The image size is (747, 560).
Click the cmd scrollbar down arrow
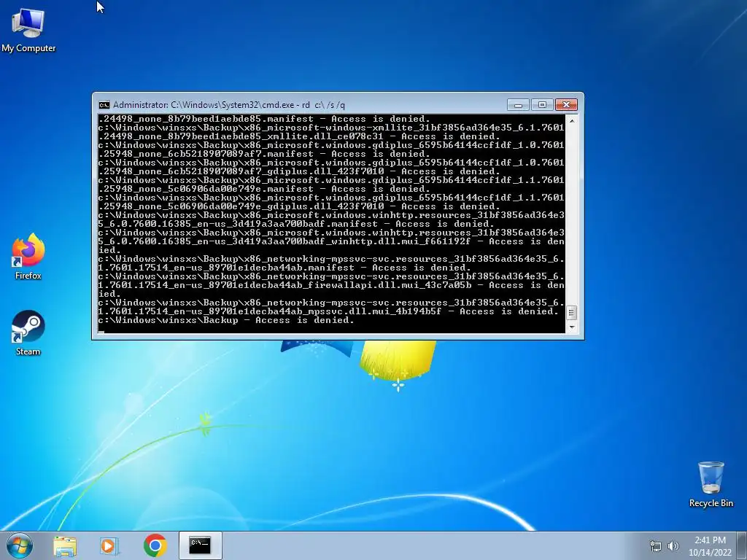point(572,327)
